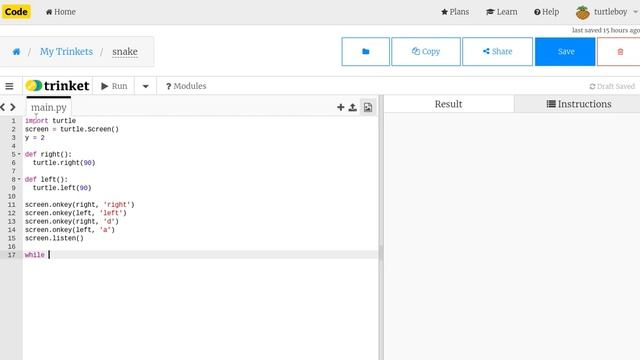Add a new file with plus icon
The width and height of the screenshot is (640, 360).
point(340,107)
